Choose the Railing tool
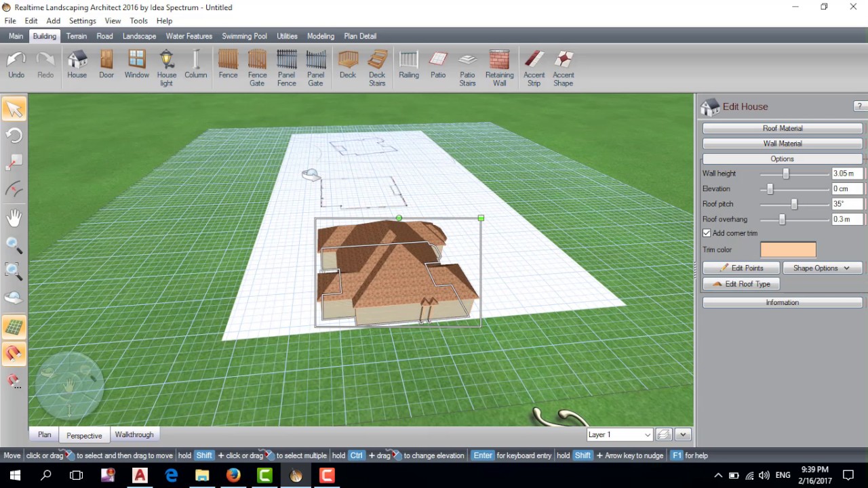The height and width of the screenshot is (488, 868). click(408, 66)
